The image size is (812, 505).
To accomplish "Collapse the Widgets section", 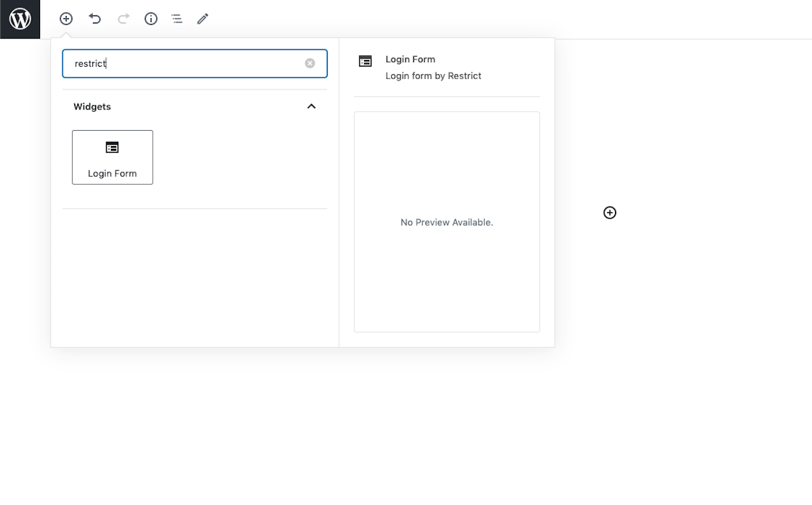I will pos(311,107).
